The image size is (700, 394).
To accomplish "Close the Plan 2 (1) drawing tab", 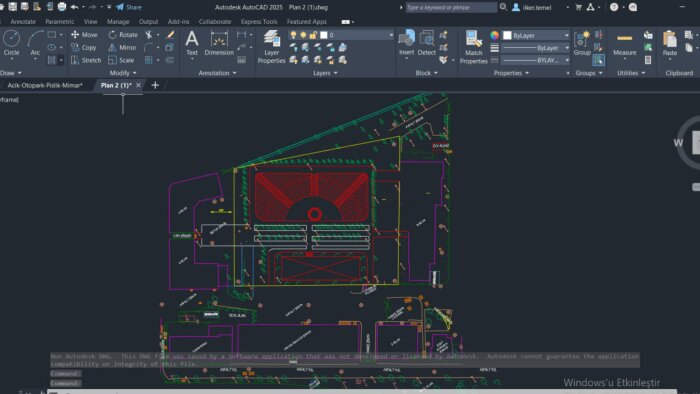I will click(138, 85).
